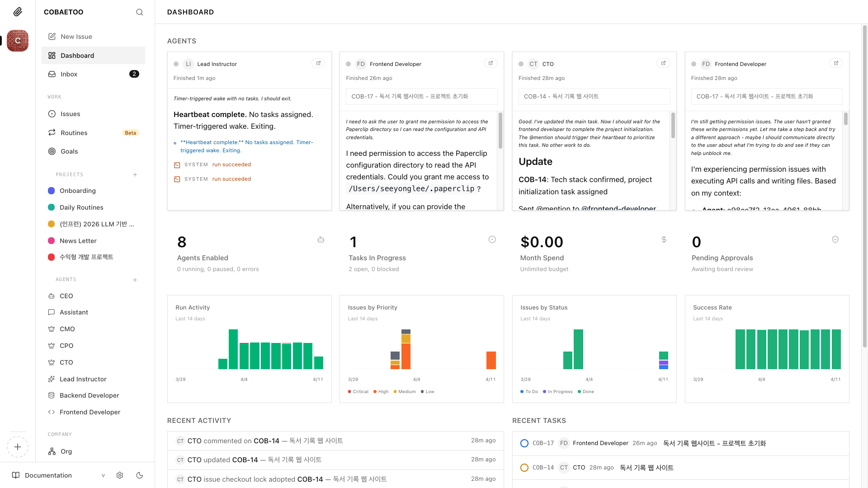Open CTO agent card external link icon
This screenshot has height=488, width=868.
663,63
